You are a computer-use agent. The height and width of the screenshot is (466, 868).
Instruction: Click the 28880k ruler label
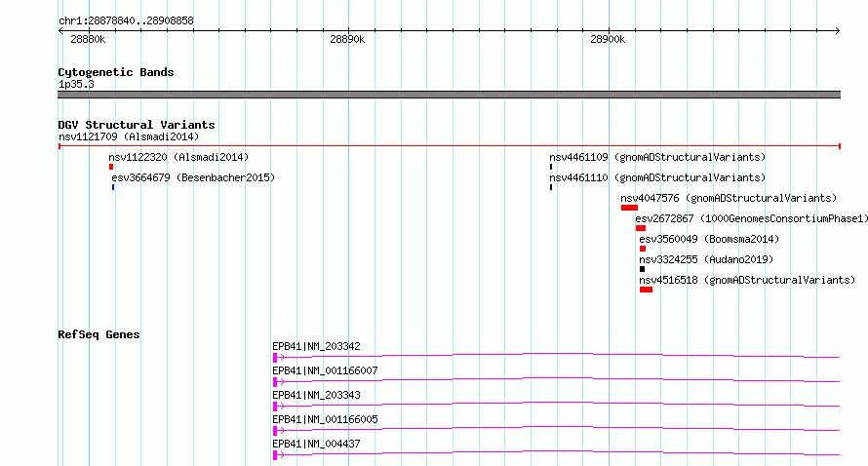coord(88,39)
